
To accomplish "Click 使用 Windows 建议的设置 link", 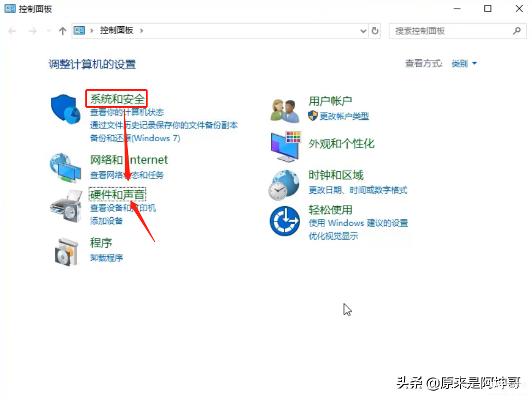I will tap(358, 223).
